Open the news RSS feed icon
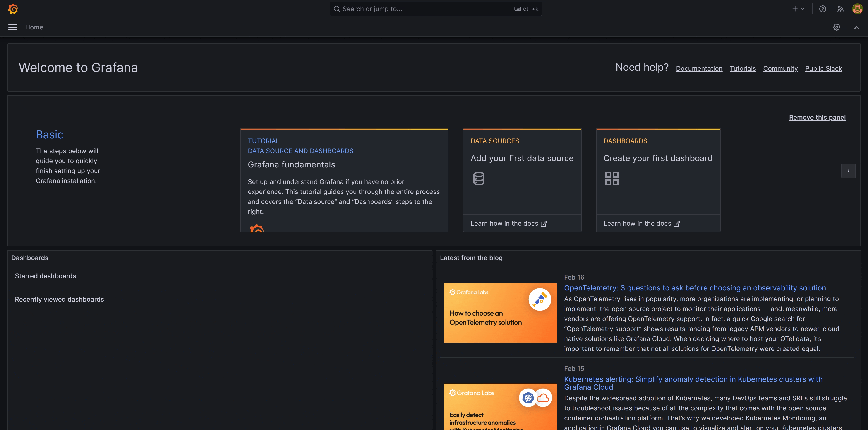 (840, 9)
